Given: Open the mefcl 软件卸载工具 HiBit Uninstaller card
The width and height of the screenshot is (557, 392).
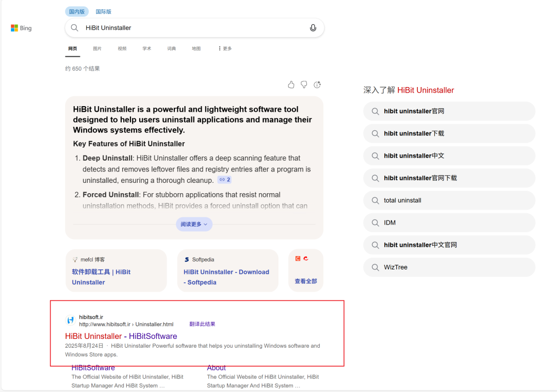Looking at the screenshot, I should click(116, 270).
